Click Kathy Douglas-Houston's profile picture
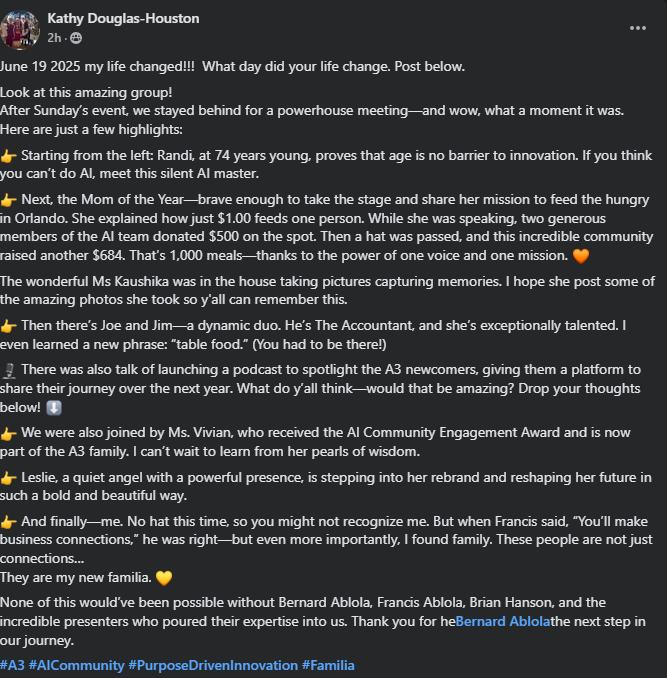 [x=19, y=27]
